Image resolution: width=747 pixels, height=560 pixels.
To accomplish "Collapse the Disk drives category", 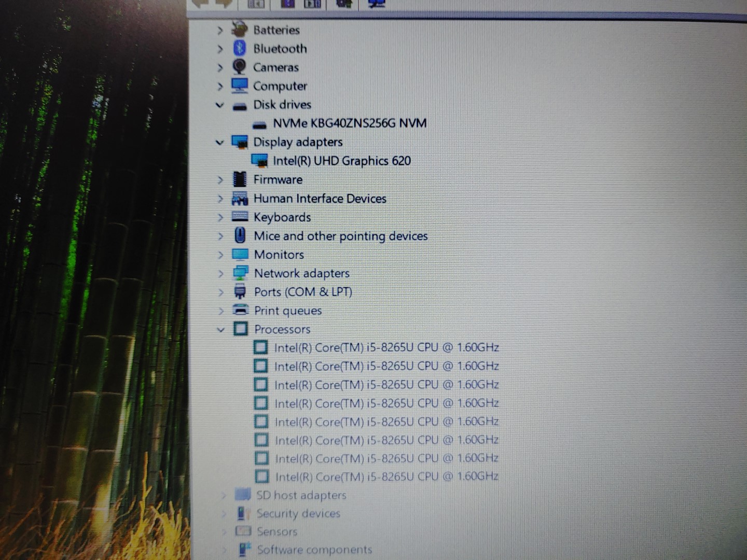I will coord(220,105).
